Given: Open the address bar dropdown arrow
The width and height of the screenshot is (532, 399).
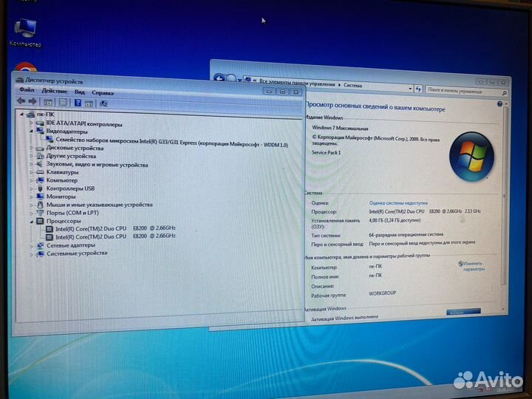Looking at the screenshot, I should click(410, 89).
